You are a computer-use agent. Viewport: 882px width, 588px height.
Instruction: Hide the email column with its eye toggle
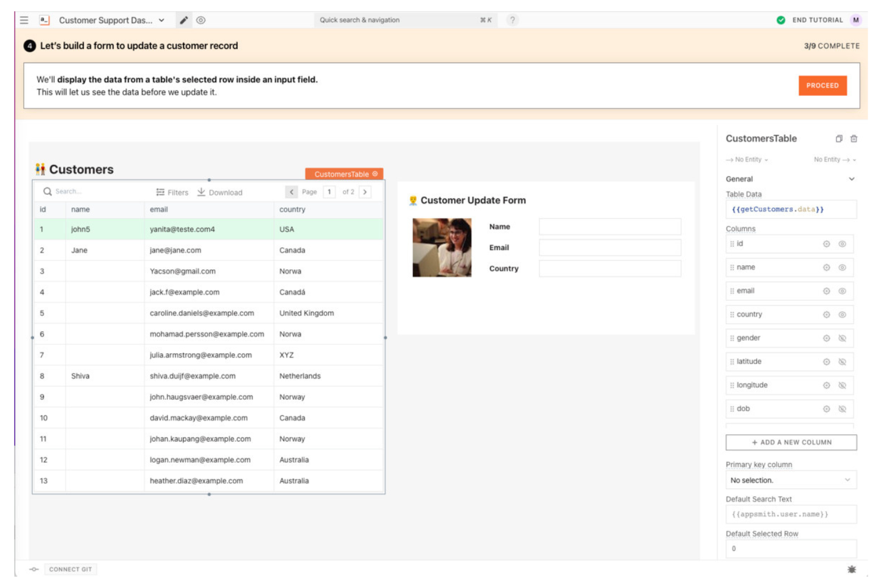tap(842, 291)
